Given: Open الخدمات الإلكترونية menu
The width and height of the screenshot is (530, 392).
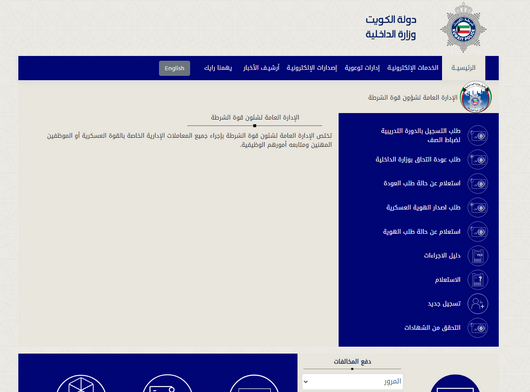Looking at the screenshot, I should [x=413, y=68].
